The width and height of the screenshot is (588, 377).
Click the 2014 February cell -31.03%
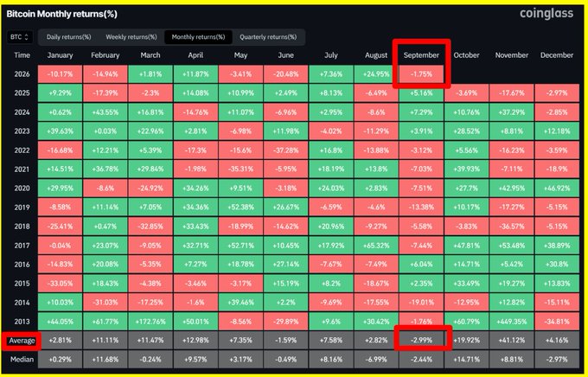[x=105, y=303]
